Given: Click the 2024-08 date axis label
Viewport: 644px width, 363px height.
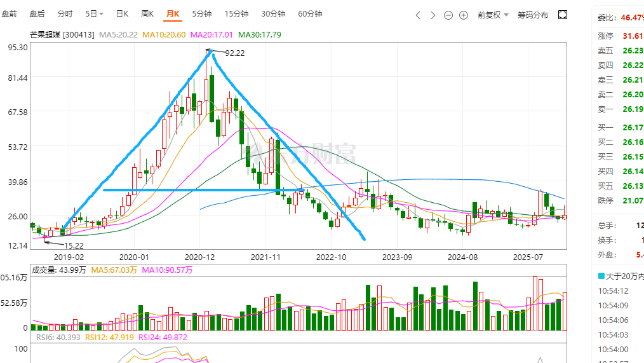Looking at the screenshot, I should point(462,257).
